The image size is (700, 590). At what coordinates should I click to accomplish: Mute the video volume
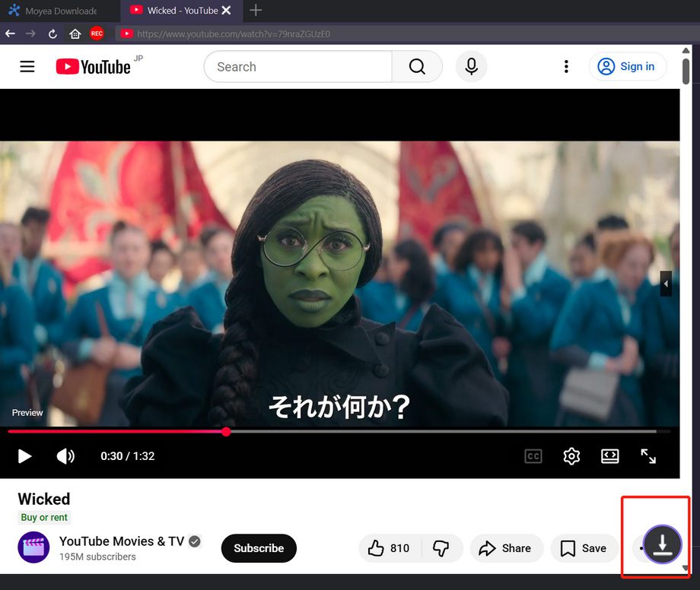65,456
